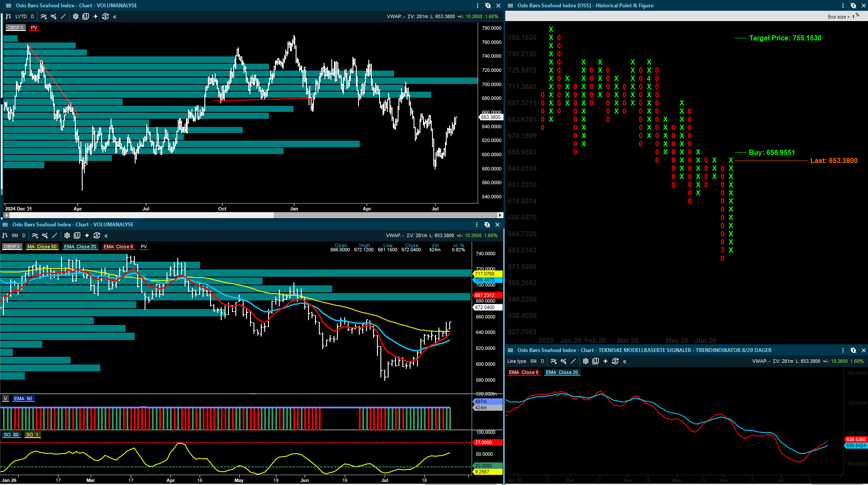
Task: Open hamburger menu of top Volumanalyse chart
Action: 8,6
